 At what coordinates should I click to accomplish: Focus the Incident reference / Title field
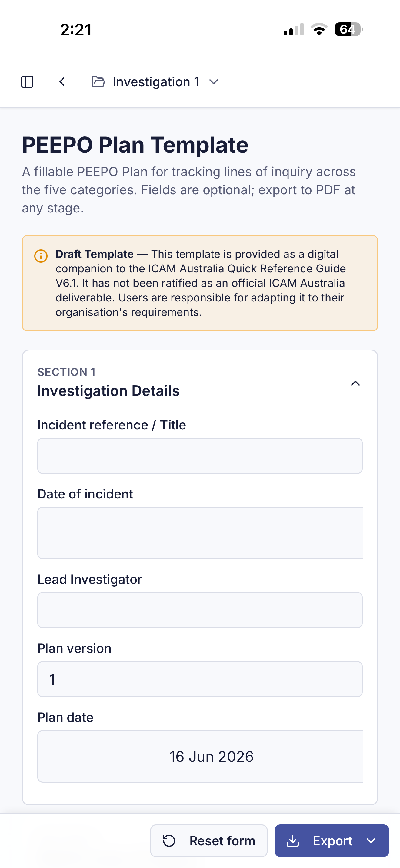[x=200, y=455]
